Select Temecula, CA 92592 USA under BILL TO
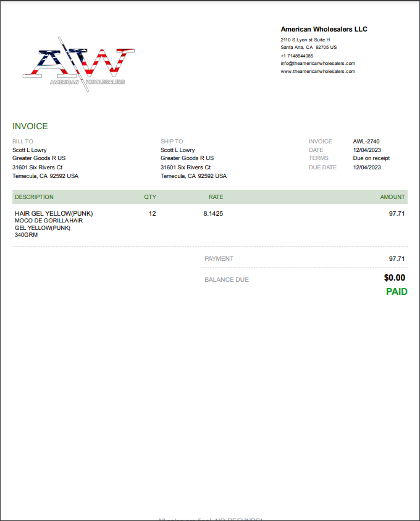This screenshot has width=420, height=521. tap(45, 176)
